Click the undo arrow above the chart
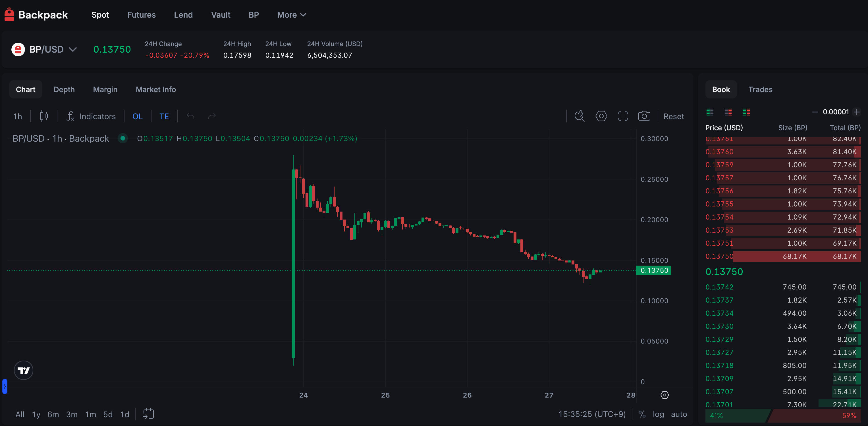Screen dimensions: 868x426 pyautogui.click(x=190, y=116)
